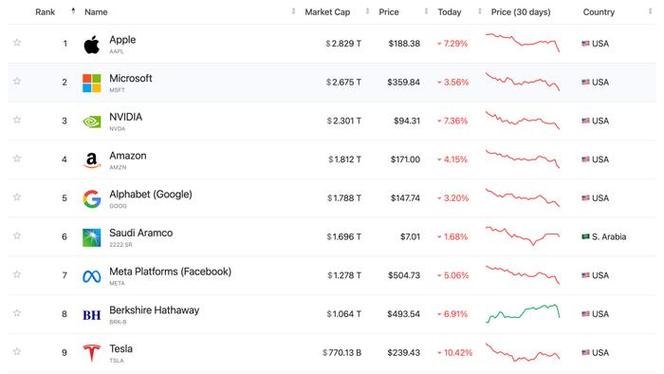
Task: Toggle favorite star for Tesla
Action: (17, 352)
